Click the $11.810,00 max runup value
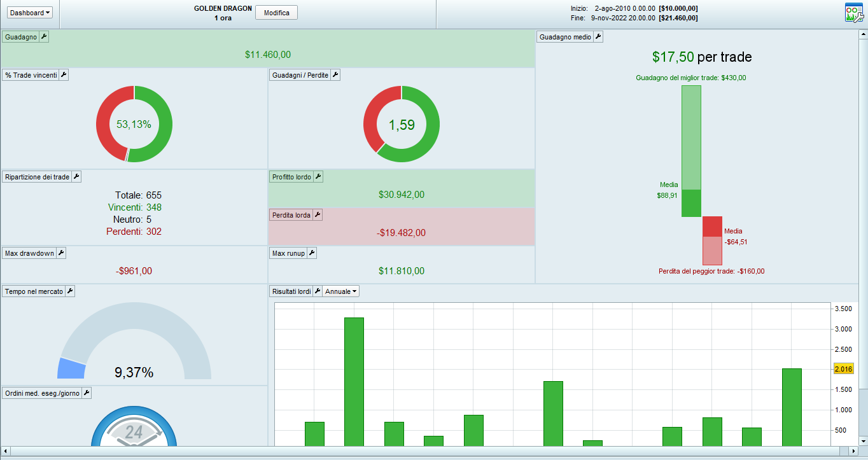The width and height of the screenshot is (868, 460). coord(401,271)
